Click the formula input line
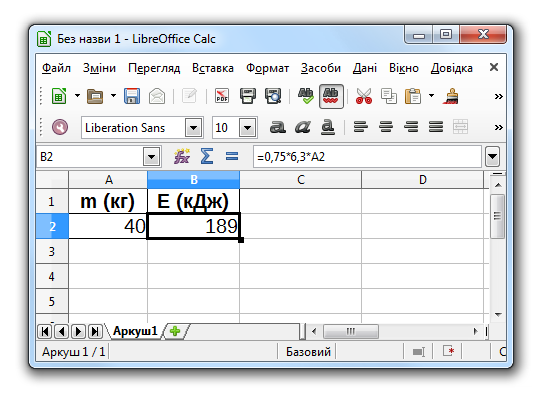Viewport: 537px width, 399px height. 367,157
